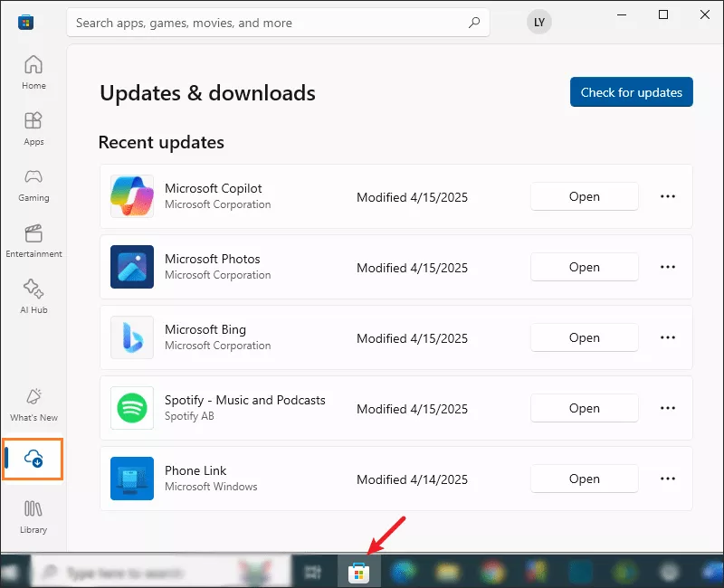Click the magnifier search icon
Viewport: 724px width, 588px height.
click(474, 22)
